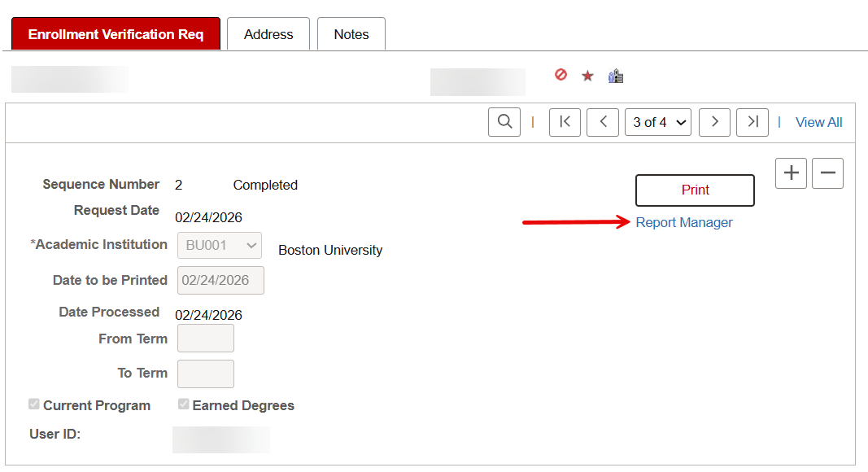Click the To Term input field
This screenshot has height=472, width=868.
coord(206,374)
